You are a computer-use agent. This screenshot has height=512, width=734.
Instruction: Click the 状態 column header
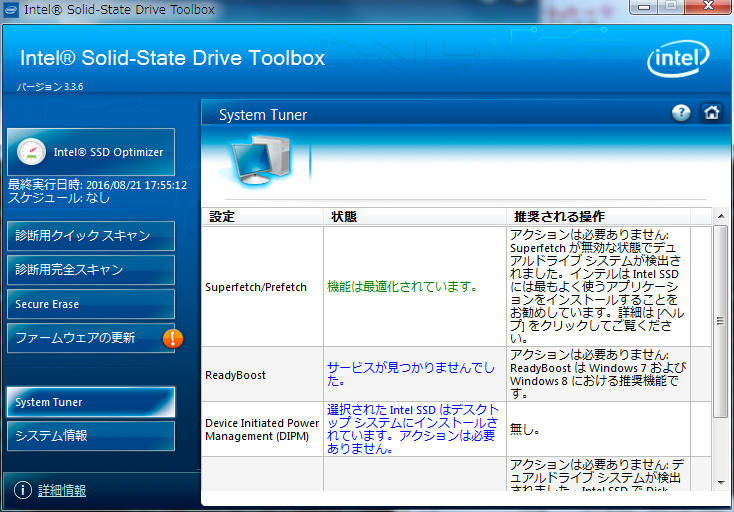(415, 217)
